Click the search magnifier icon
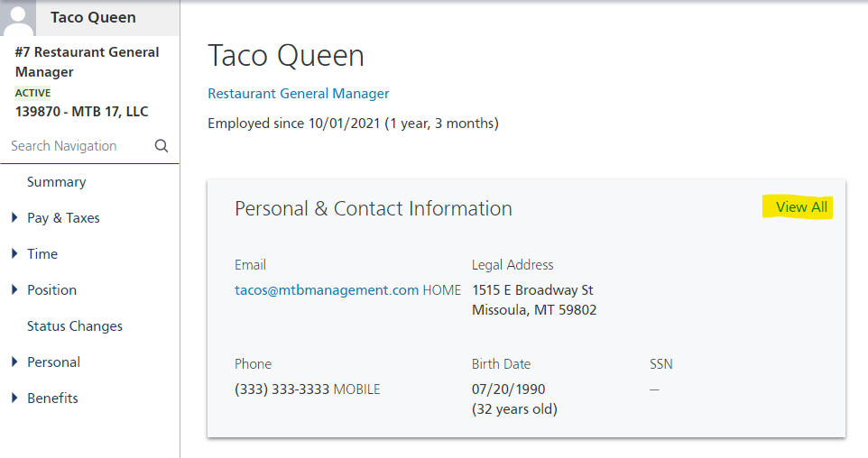The height and width of the screenshot is (458, 868). [x=162, y=146]
